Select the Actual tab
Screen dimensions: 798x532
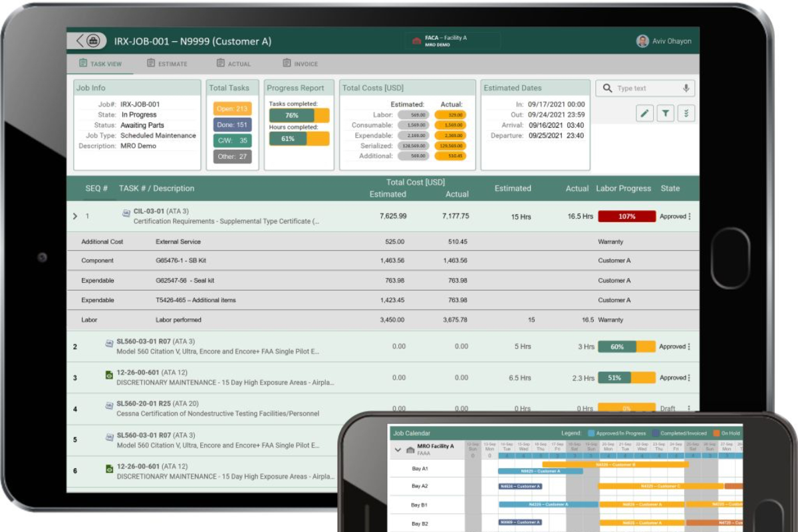(233, 64)
